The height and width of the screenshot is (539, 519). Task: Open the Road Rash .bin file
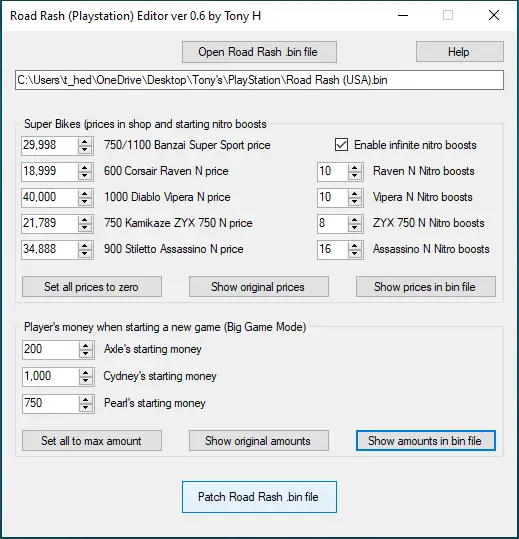point(259,52)
